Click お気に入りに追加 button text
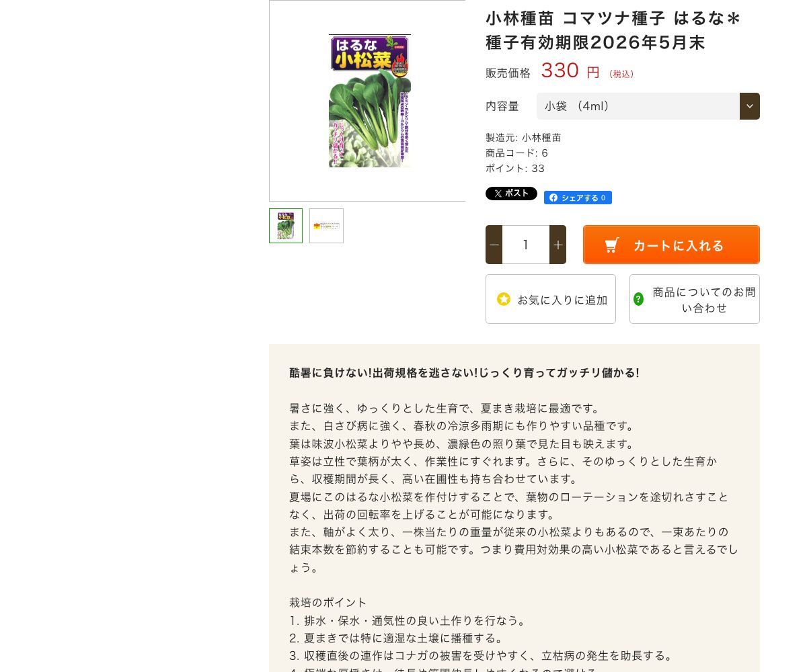Viewport: 807px width, 672px height. [562, 300]
